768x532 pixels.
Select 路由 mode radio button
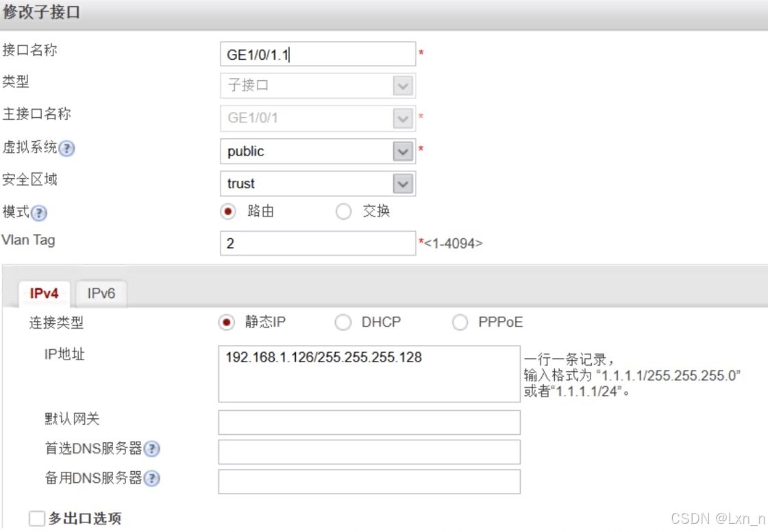point(227,212)
